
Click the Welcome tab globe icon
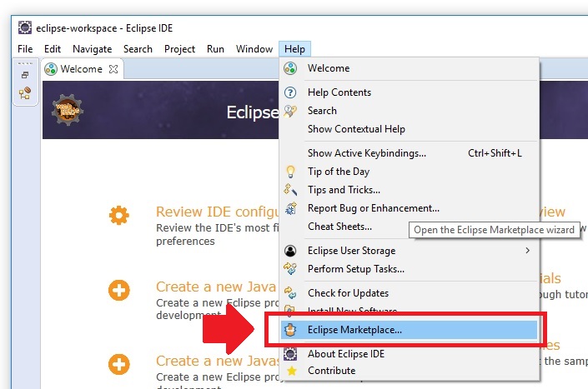tap(51, 69)
